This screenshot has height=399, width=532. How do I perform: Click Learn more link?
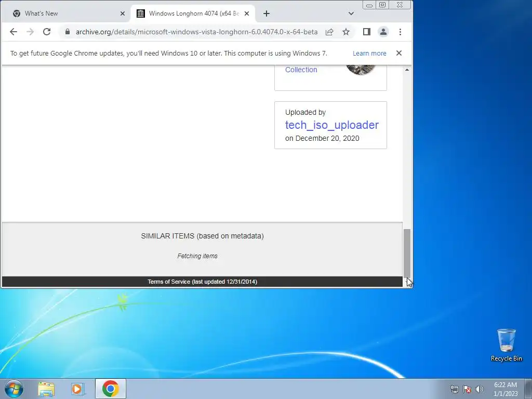coord(369,54)
